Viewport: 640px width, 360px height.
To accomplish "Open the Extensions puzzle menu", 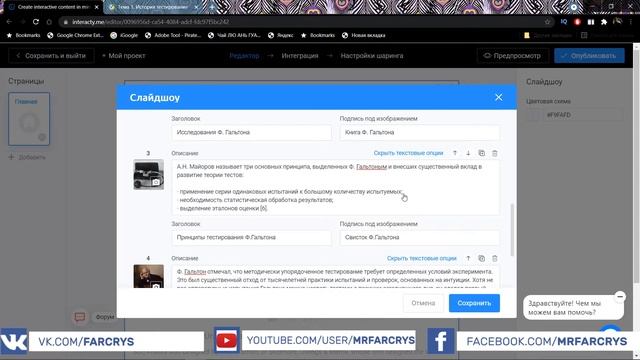I will tap(604, 22).
